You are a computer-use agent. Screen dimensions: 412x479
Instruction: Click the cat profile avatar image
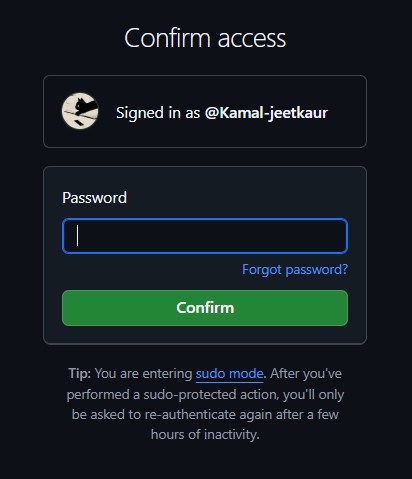(80, 111)
